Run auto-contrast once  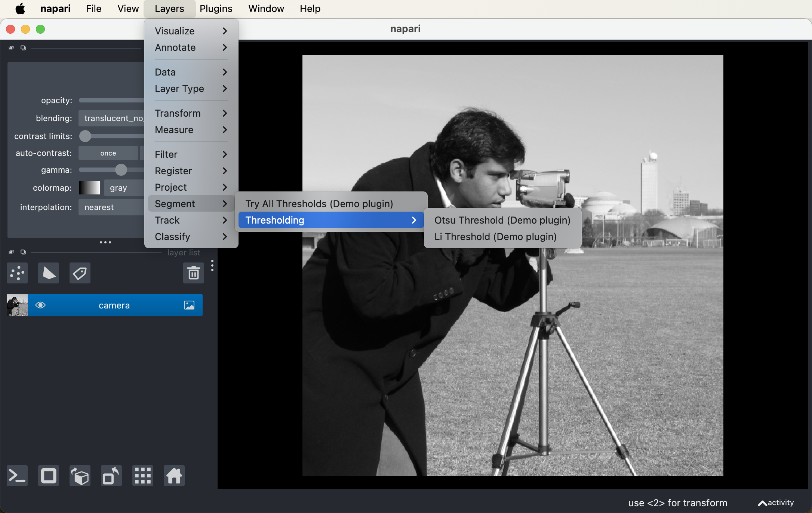[x=108, y=153]
